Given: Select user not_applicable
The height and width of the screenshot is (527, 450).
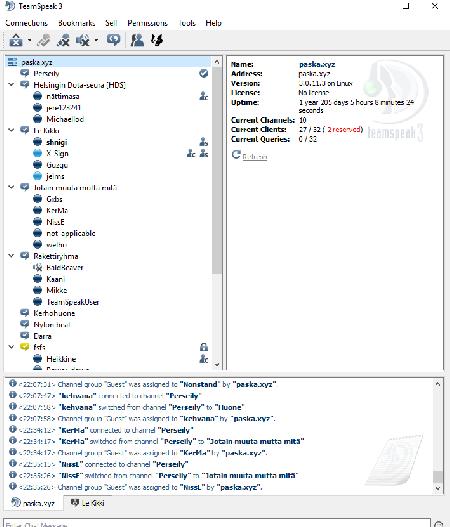Looking at the screenshot, I should click(x=71, y=233).
